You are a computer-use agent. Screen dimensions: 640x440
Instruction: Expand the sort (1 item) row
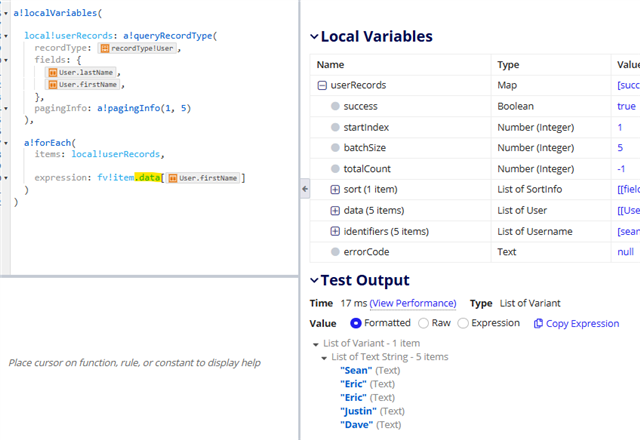pyautogui.click(x=335, y=190)
